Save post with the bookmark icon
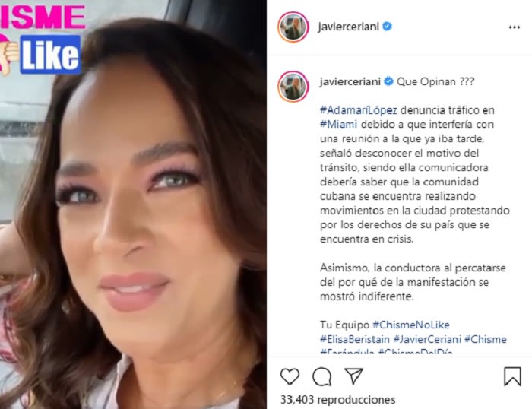Screen dimensions: 532x409 click(x=512, y=376)
